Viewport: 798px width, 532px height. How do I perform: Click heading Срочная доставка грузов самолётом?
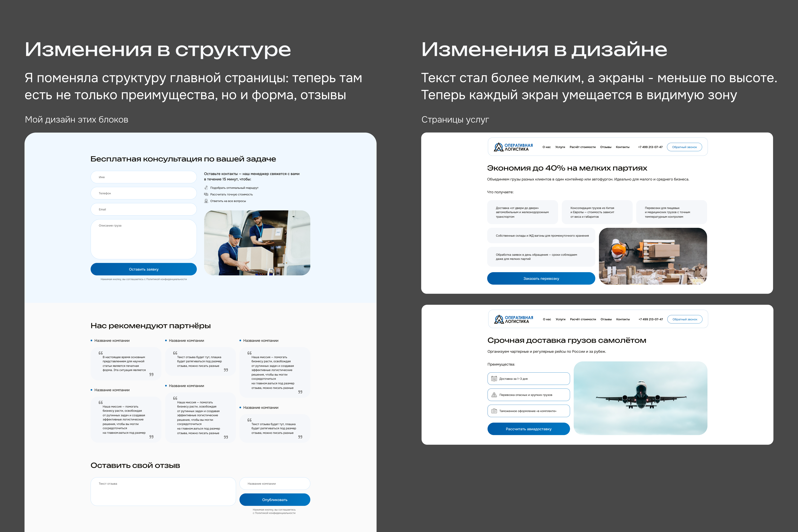567,340
